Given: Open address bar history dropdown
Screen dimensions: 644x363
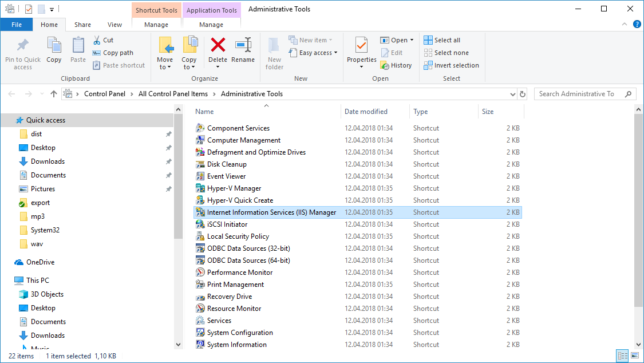Looking at the screenshot, I should tap(511, 94).
